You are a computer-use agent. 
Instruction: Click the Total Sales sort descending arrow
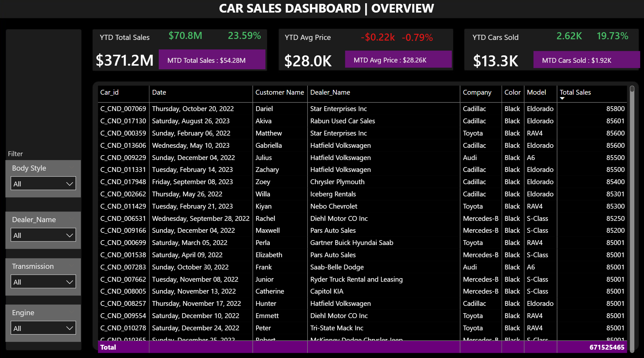pos(562,99)
